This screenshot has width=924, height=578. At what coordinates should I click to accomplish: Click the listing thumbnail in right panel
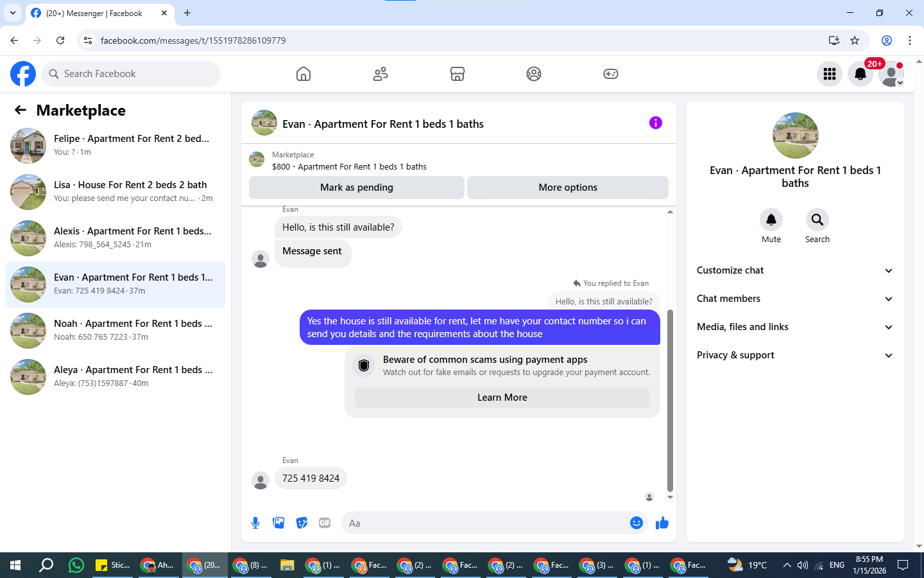796,136
